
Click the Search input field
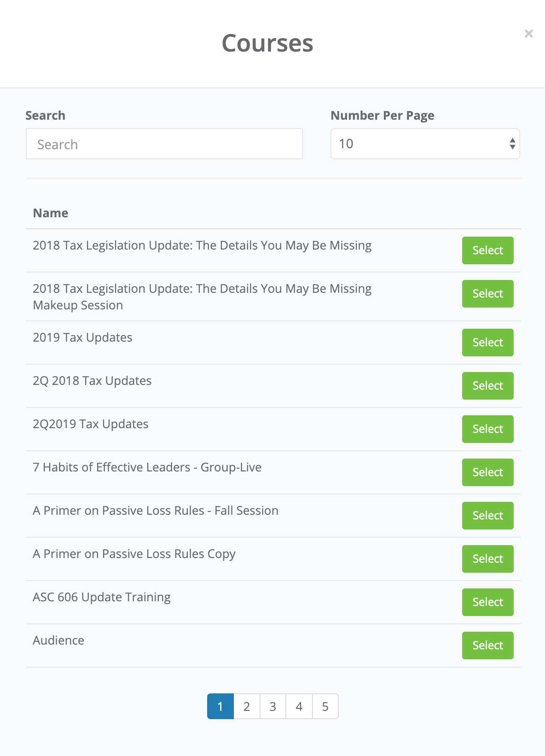[164, 144]
